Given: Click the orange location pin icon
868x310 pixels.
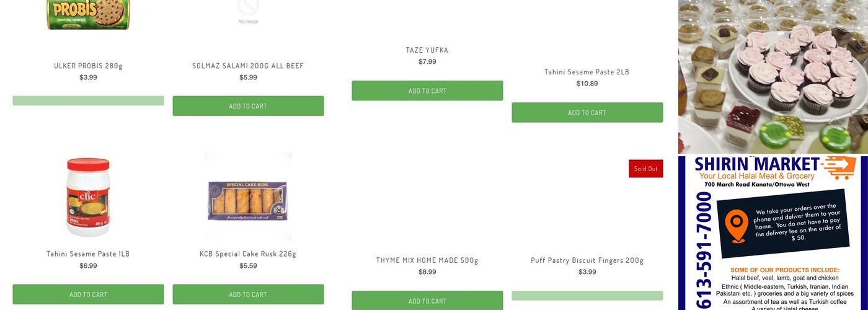Looking at the screenshot, I should tap(737, 226).
